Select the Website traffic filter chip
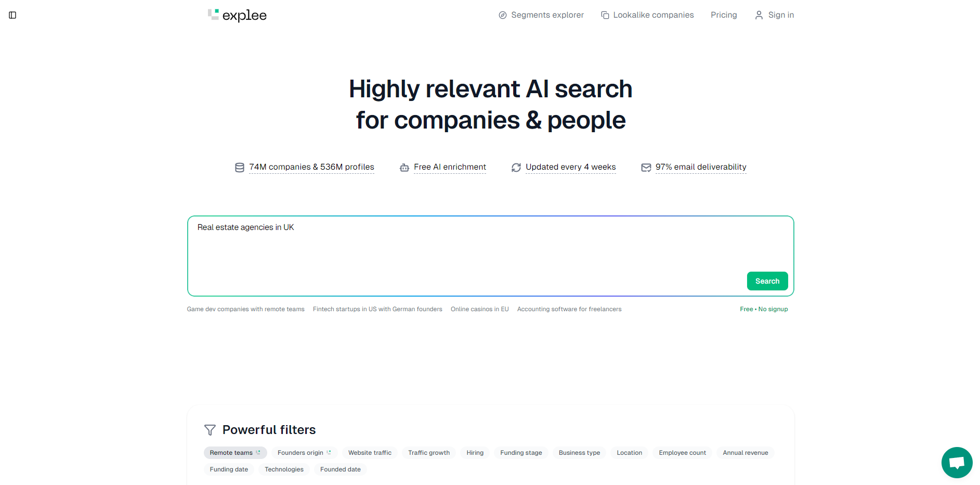The image size is (980, 485). click(370, 453)
